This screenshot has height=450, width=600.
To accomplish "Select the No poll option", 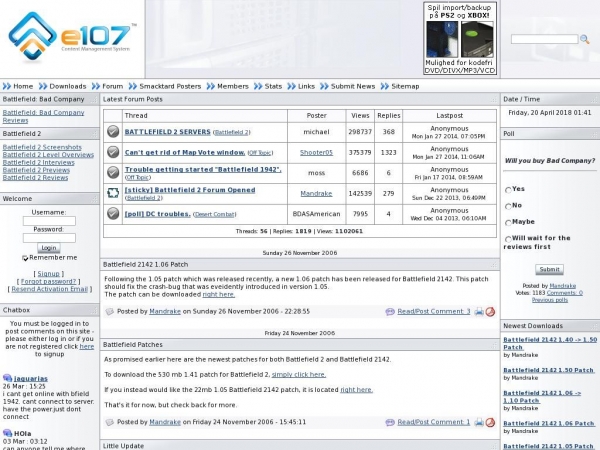I will click(x=508, y=206).
